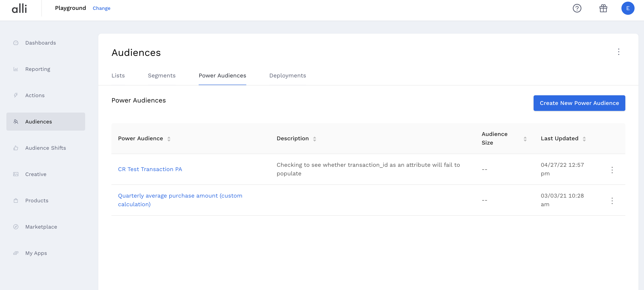The image size is (644, 290).
Task: Open the help question mark icon
Action: pyautogui.click(x=577, y=8)
